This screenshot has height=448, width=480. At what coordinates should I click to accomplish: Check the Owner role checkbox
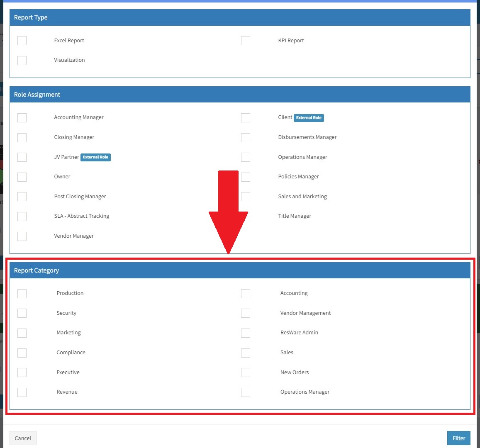coord(22,177)
